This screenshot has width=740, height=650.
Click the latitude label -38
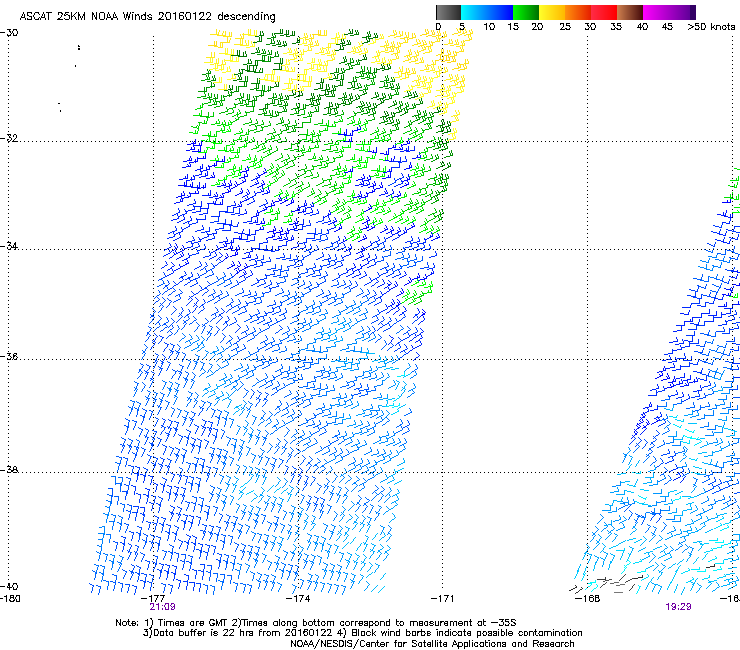click(9, 470)
